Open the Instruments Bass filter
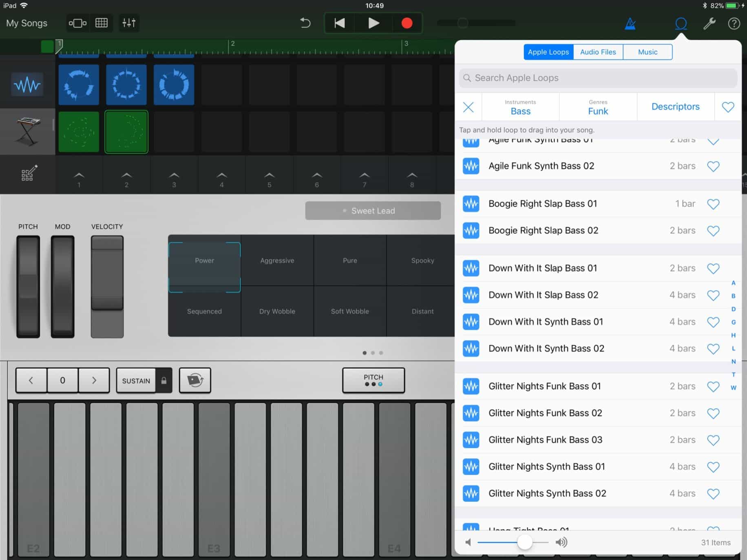This screenshot has height=560, width=747. click(520, 107)
